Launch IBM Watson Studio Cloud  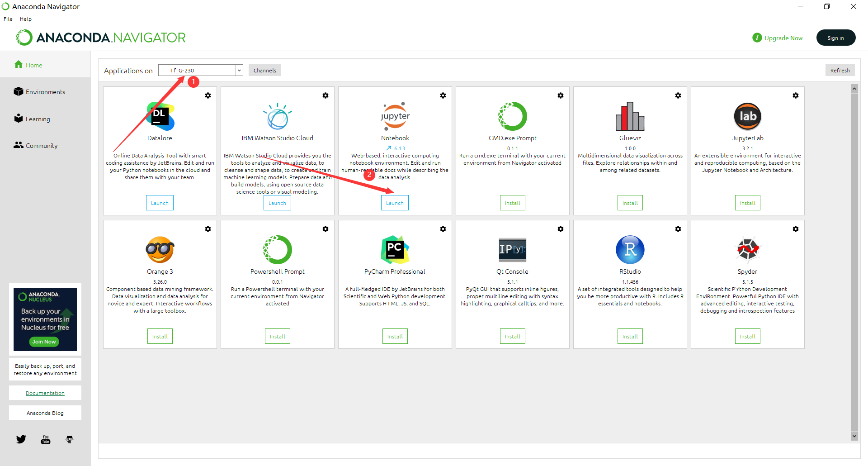coord(277,203)
